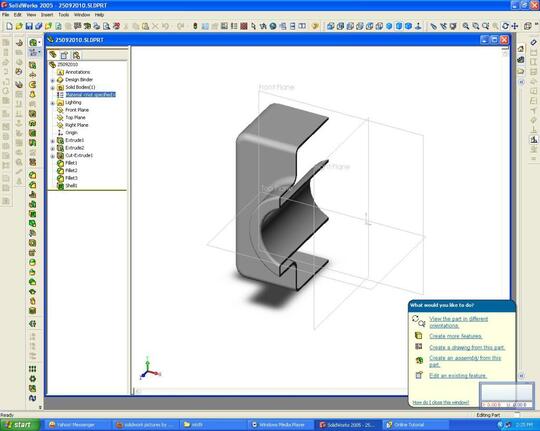Viewport: 540px width, 431px height.
Task: Save the part with the floppy icon
Action: click(x=29, y=26)
